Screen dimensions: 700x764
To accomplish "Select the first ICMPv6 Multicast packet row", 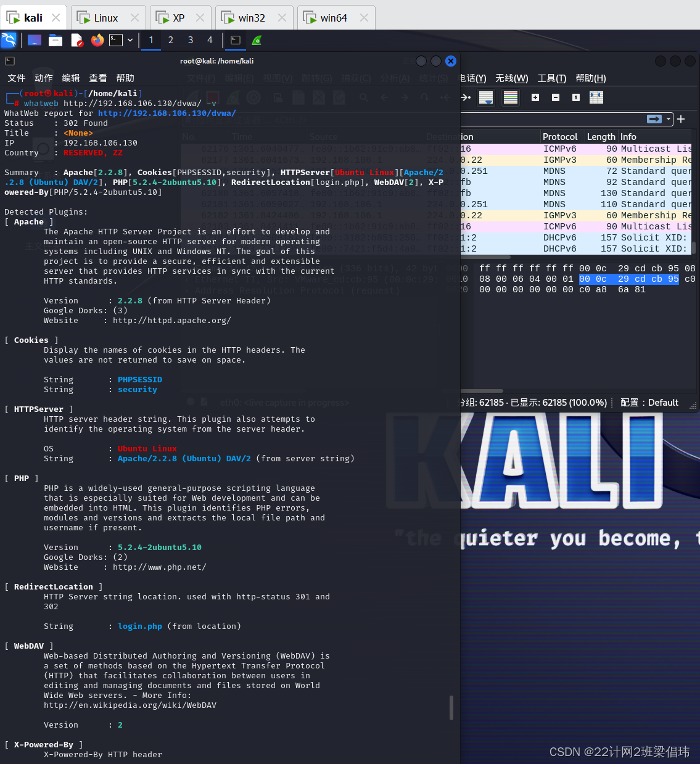I will 576,149.
